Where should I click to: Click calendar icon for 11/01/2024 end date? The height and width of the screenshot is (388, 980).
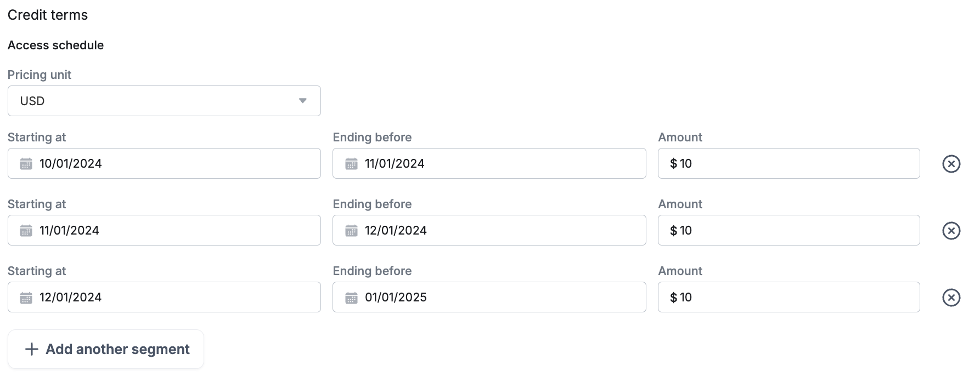[351, 164]
